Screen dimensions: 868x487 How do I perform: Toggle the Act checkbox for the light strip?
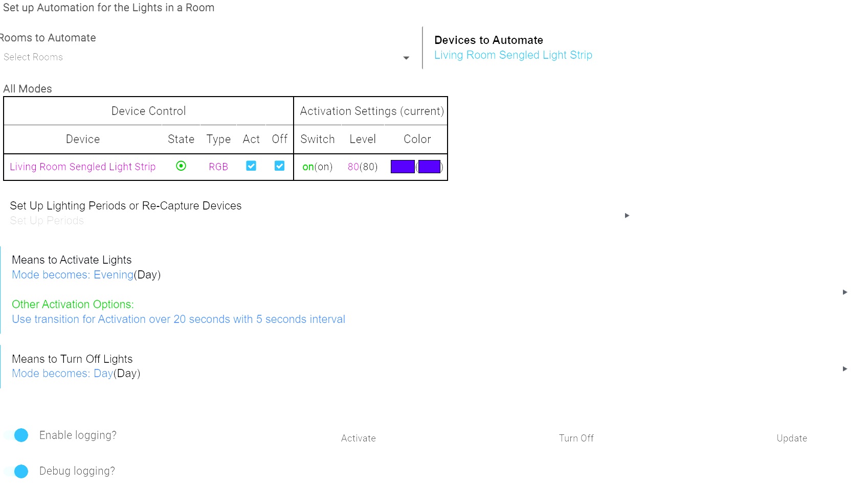point(251,166)
